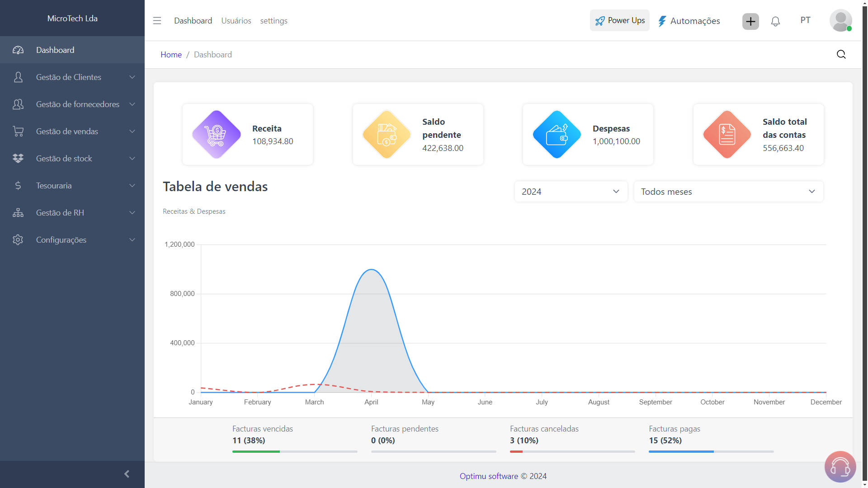Select the Dashboard speedometer icon in sidebar

pos(18,50)
